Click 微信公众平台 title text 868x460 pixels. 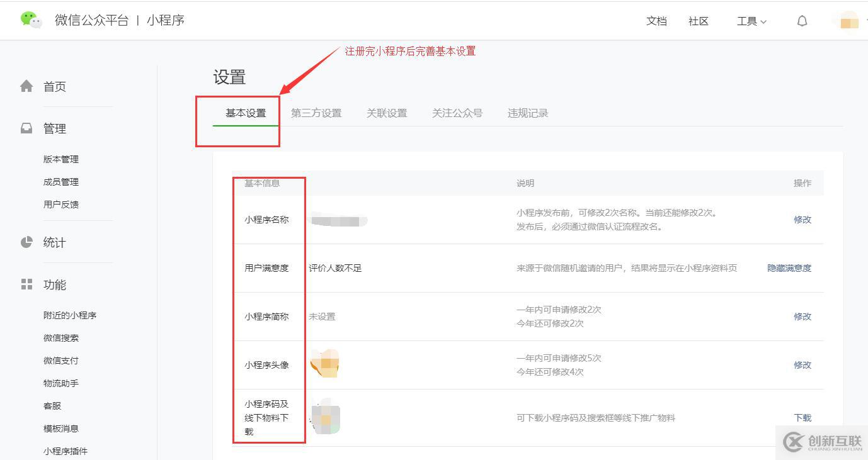coord(91,20)
